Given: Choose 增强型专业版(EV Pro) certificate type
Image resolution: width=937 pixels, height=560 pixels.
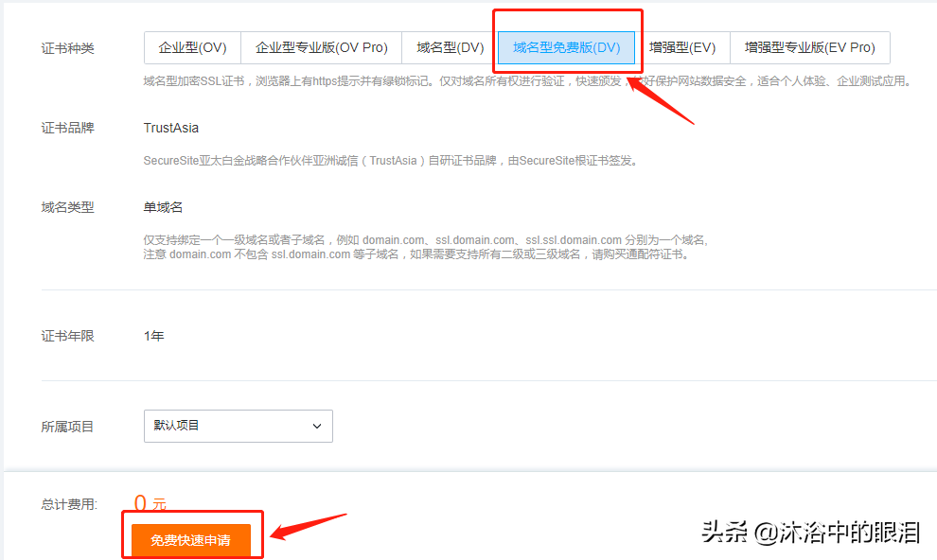Looking at the screenshot, I should tap(809, 47).
